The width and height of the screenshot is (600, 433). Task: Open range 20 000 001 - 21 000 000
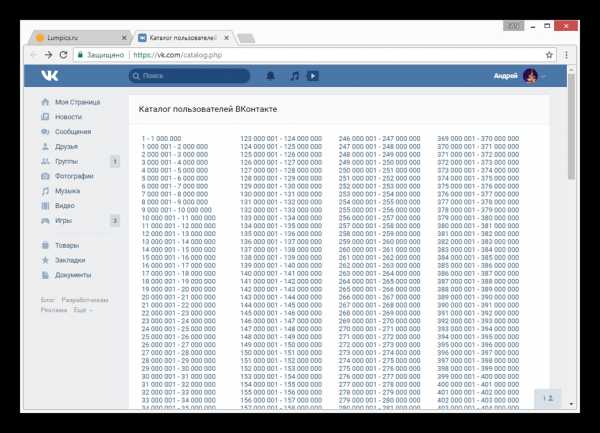(x=178, y=297)
